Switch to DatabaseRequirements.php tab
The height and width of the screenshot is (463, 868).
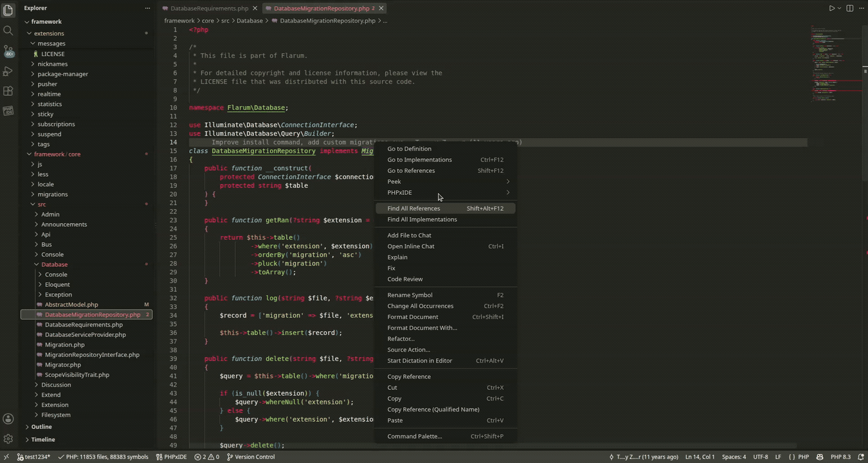point(209,8)
